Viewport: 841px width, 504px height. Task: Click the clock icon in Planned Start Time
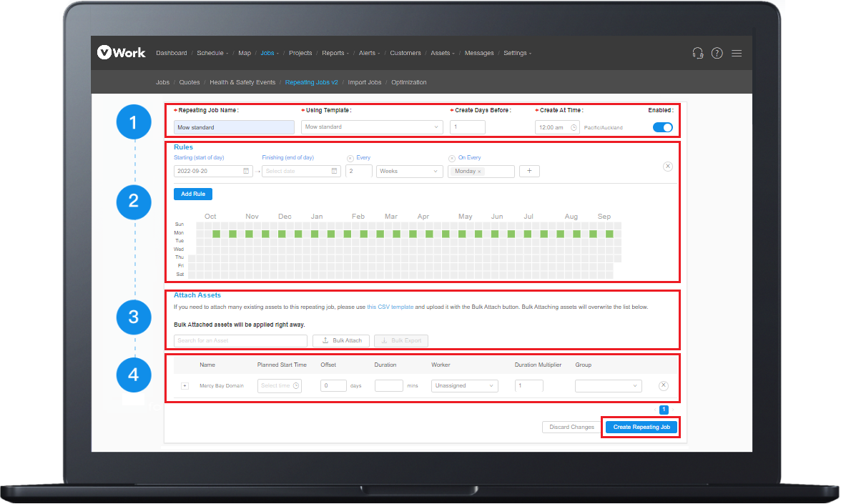(x=296, y=385)
